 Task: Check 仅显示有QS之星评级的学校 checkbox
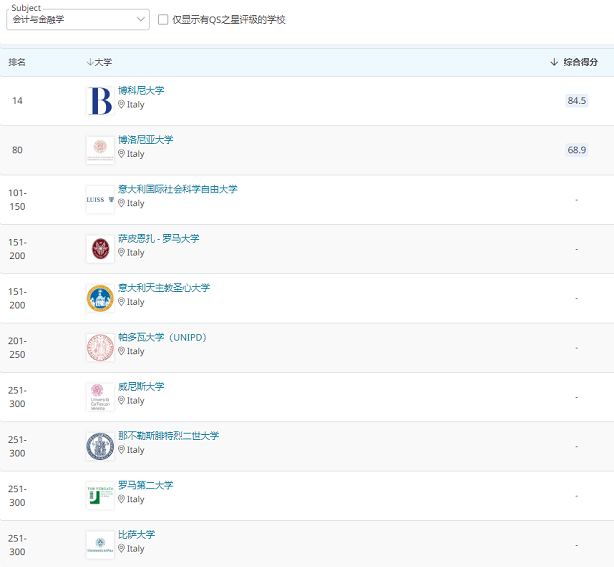(163, 20)
